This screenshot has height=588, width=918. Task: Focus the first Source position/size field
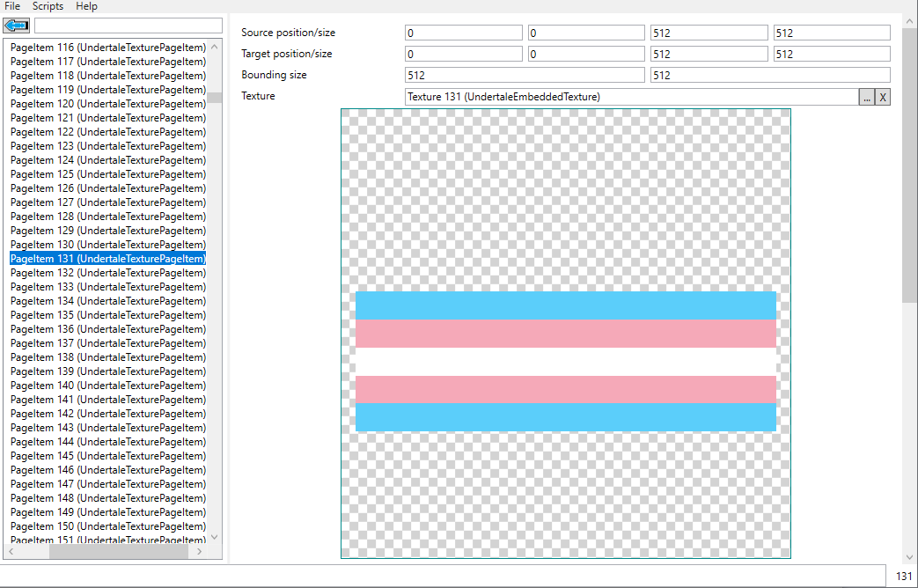coord(463,33)
